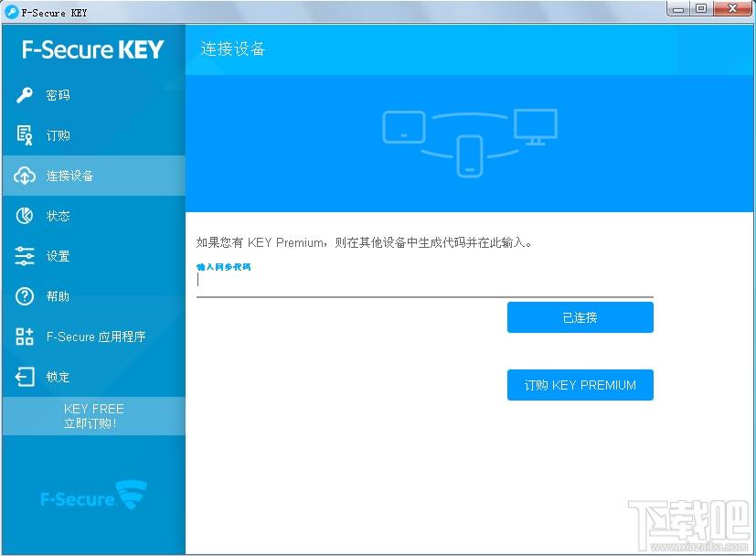Open the 设置 menu item
The image size is (756, 556).
click(94, 256)
